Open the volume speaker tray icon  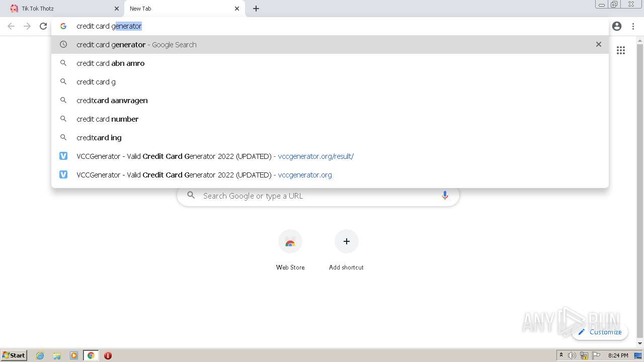(x=572, y=355)
